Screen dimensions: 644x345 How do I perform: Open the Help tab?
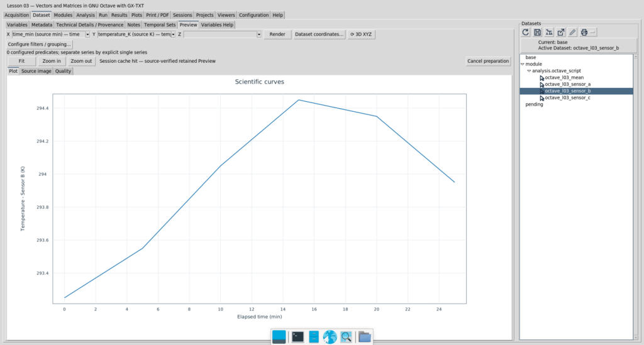pos(277,15)
